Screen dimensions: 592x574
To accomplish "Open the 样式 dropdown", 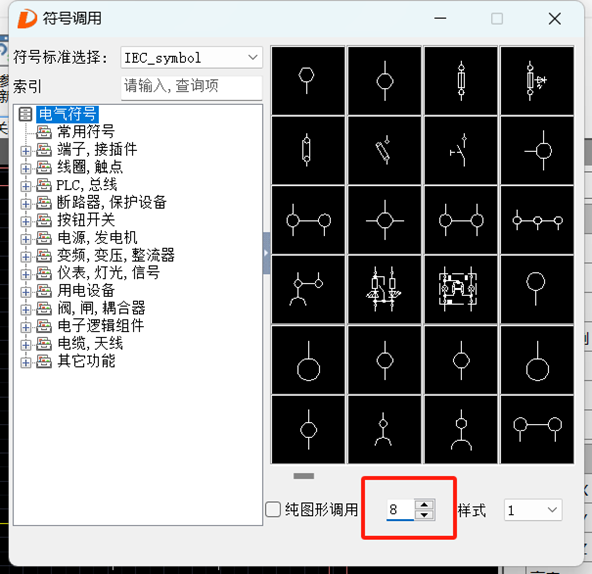I will 533,510.
